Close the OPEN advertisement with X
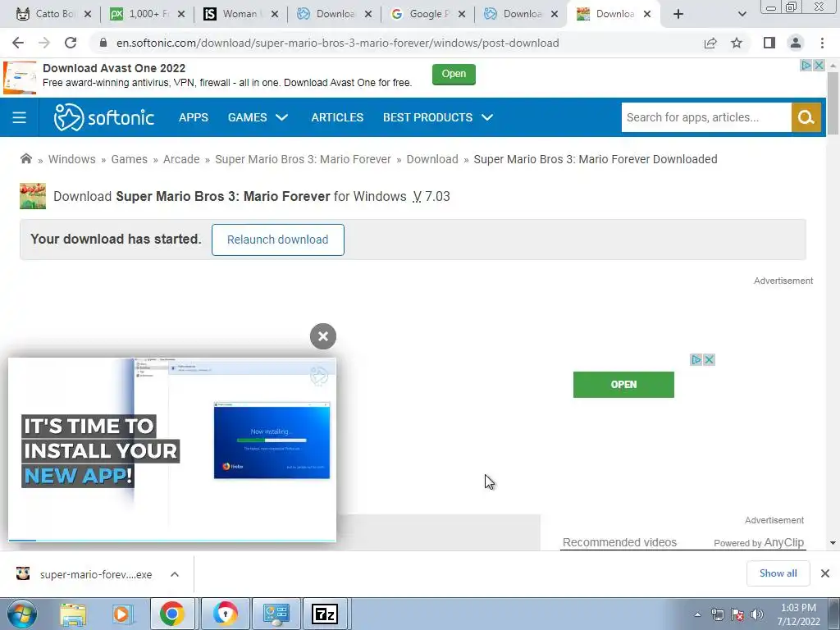Screen dimensions: 840x630 709,359
